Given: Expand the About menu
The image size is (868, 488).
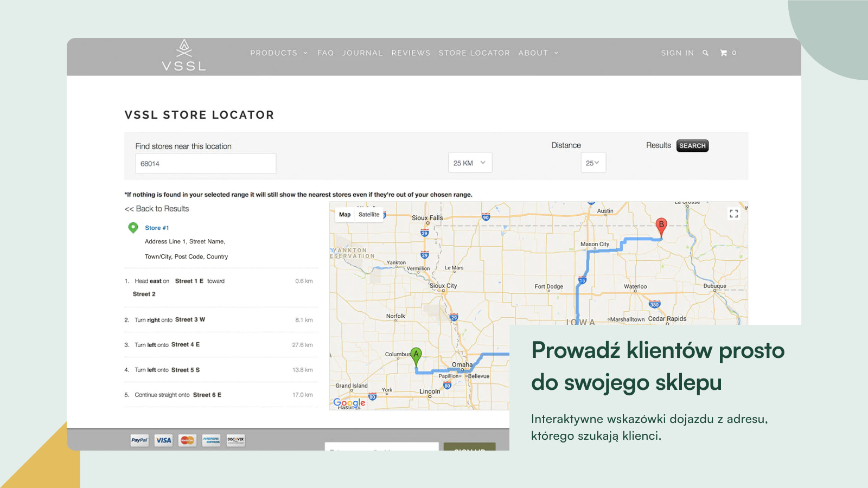Looking at the screenshot, I should pyautogui.click(x=538, y=53).
